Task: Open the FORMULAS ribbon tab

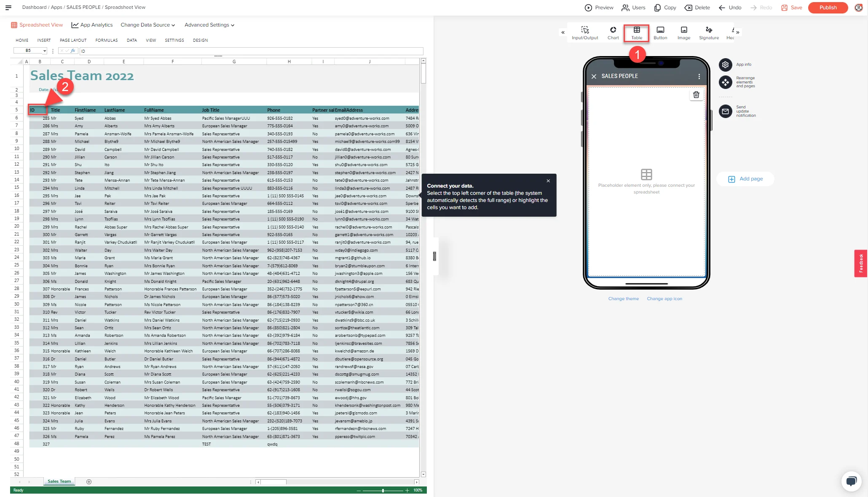Action: (x=107, y=40)
